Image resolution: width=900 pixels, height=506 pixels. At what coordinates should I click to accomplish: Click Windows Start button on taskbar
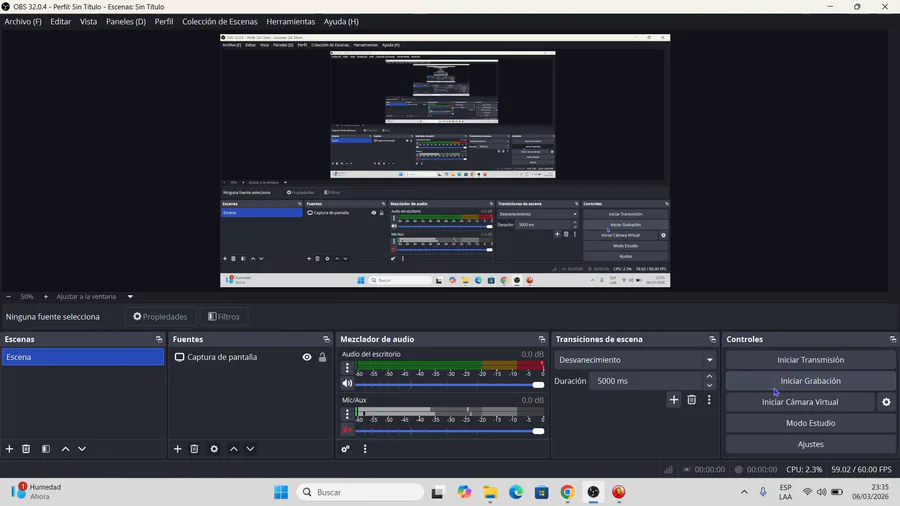click(x=281, y=492)
